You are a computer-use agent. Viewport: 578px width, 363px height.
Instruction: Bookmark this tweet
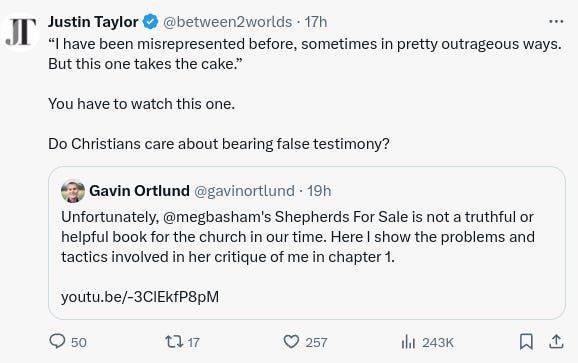pos(526,341)
